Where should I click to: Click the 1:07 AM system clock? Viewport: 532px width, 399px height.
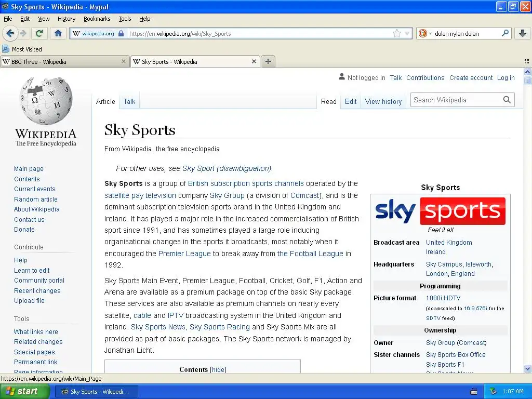coord(513,392)
